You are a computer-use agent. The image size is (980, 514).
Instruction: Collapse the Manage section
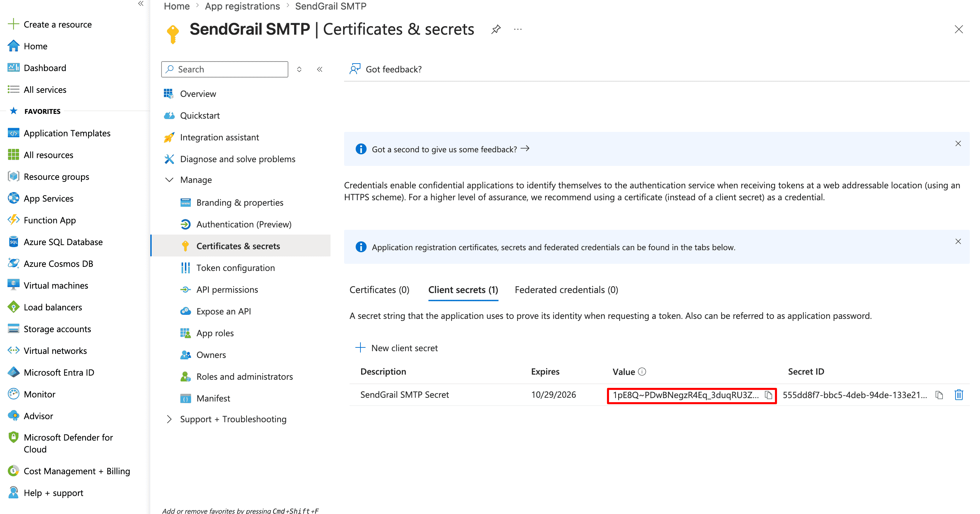pos(169,180)
